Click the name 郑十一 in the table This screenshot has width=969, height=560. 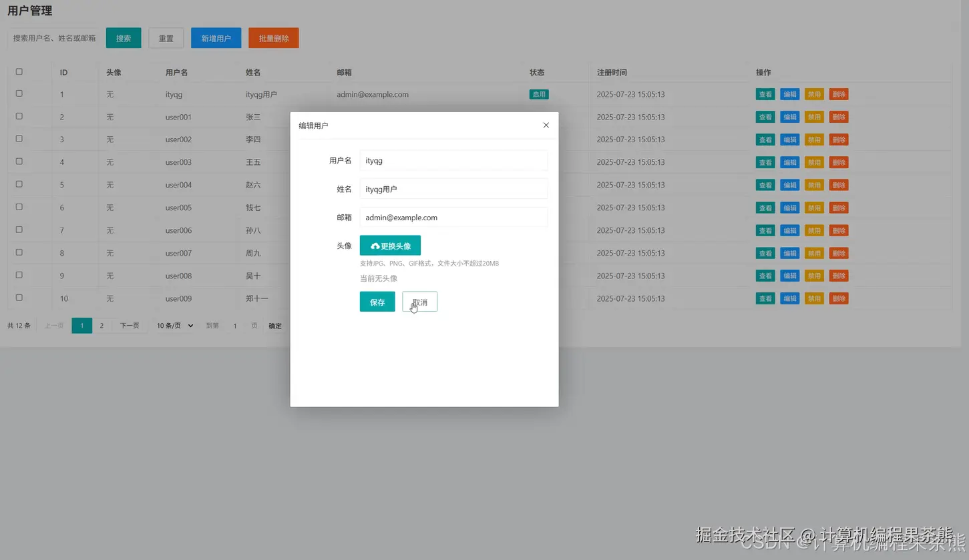[x=257, y=298]
